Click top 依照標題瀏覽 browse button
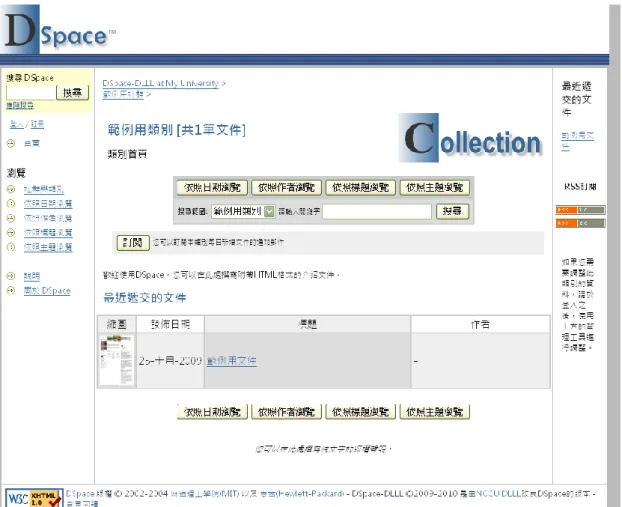 tap(361, 187)
